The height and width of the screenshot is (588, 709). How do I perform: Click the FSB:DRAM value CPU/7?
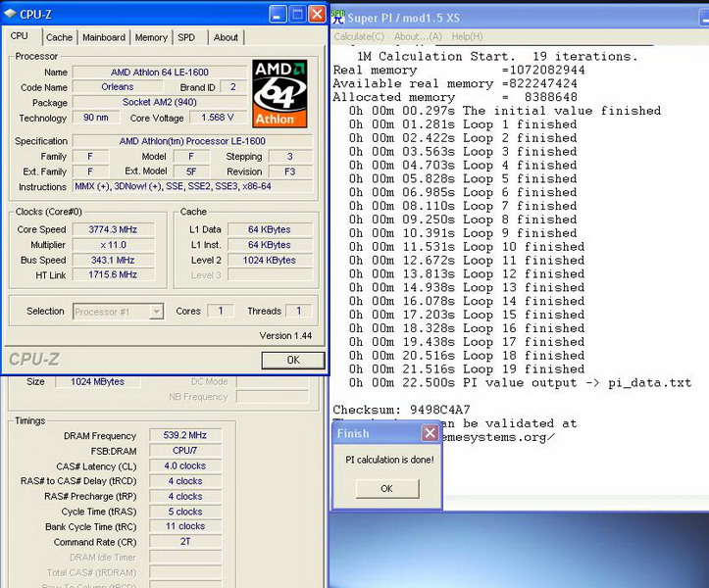[185, 451]
